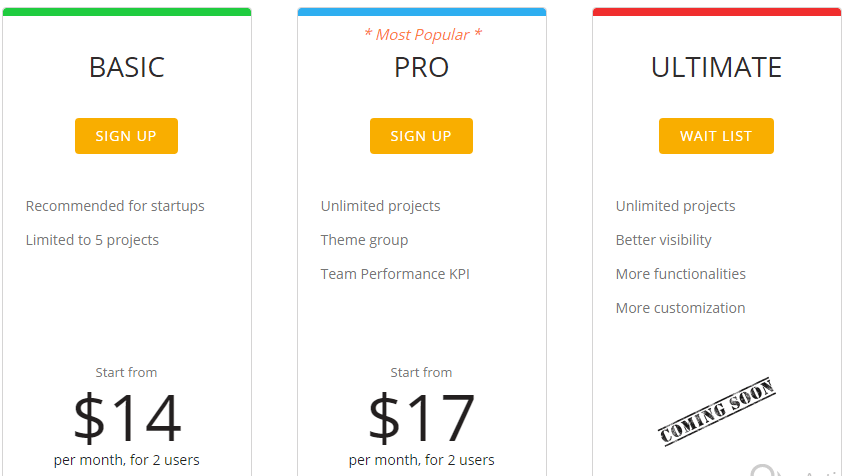This screenshot has height=476, width=845.
Task: Click the $17 Pro price
Action: click(x=421, y=418)
